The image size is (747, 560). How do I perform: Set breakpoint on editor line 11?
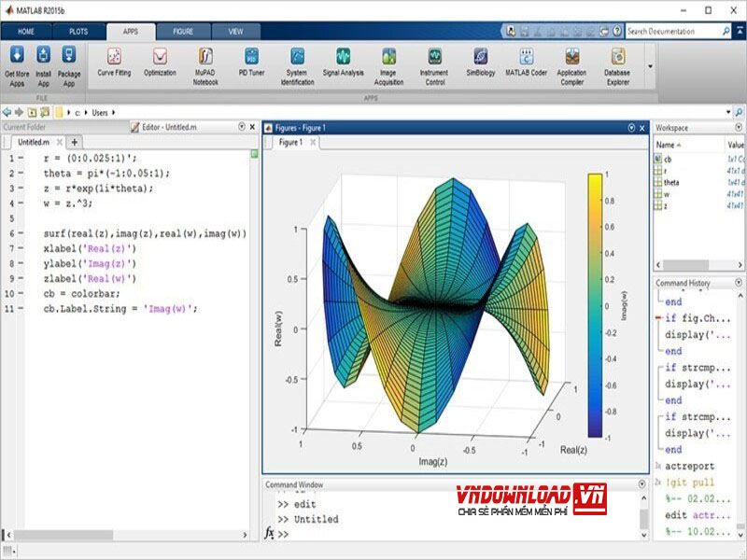[x=21, y=309]
